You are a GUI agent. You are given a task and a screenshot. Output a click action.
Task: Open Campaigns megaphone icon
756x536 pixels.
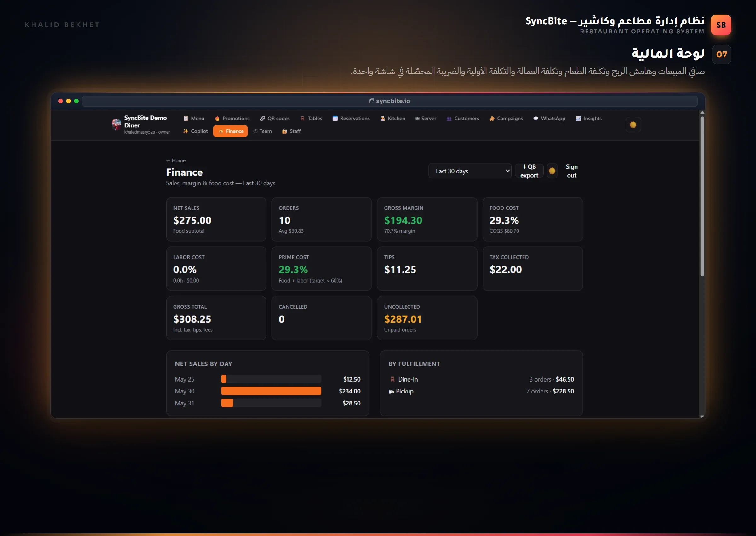point(492,119)
